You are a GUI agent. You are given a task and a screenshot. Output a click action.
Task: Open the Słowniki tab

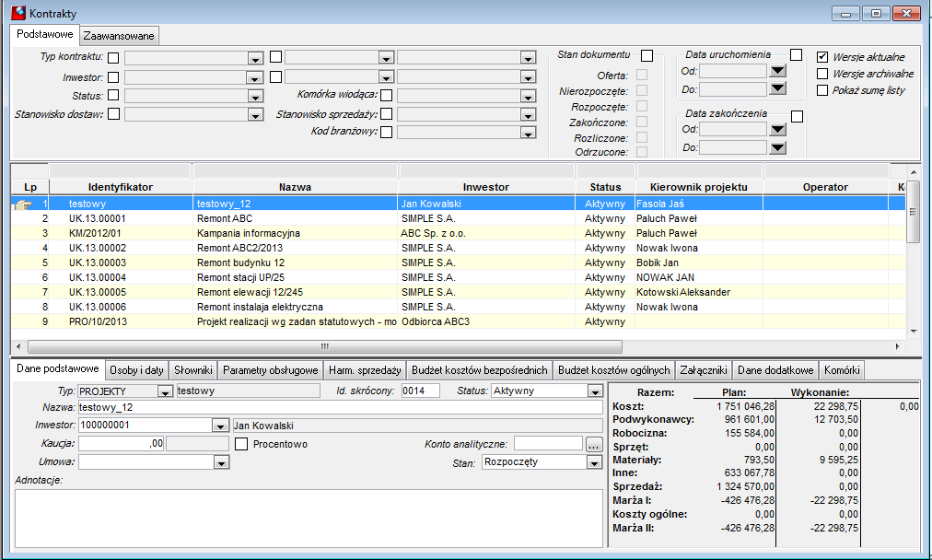tap(193, 369)
